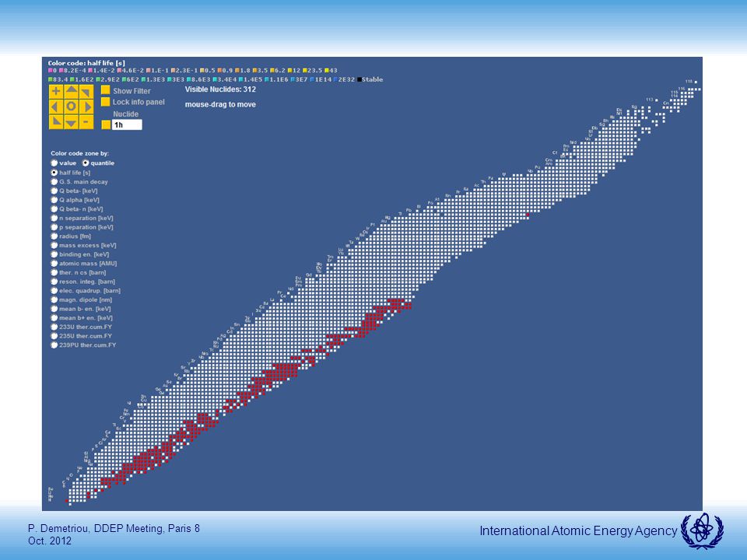Toggle the Lock info panel checkbox

[106, 101]
